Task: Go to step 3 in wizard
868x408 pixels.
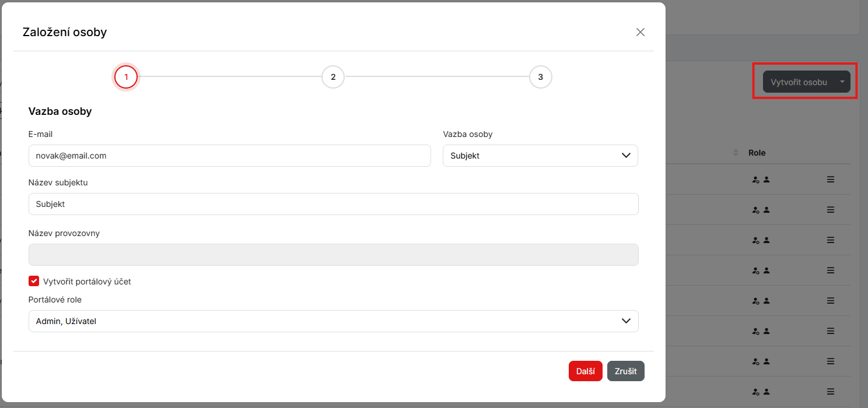Action: tap(540, 77)
